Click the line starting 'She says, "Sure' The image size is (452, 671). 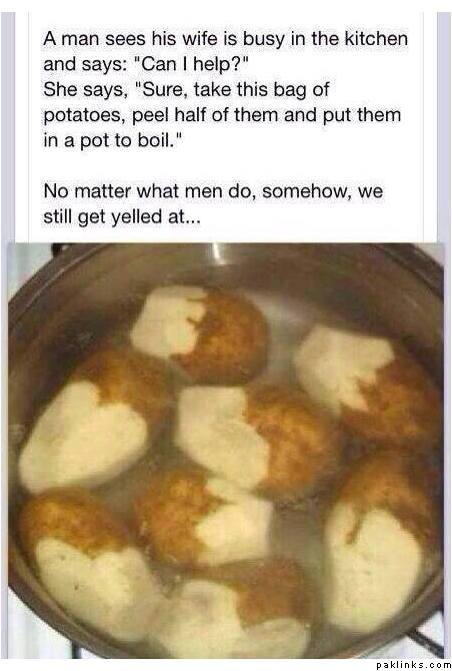(186, 89)
